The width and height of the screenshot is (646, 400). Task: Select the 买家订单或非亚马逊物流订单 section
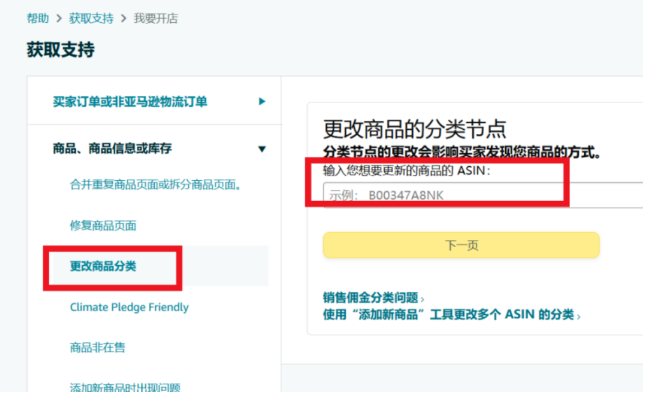coord(130,101)
